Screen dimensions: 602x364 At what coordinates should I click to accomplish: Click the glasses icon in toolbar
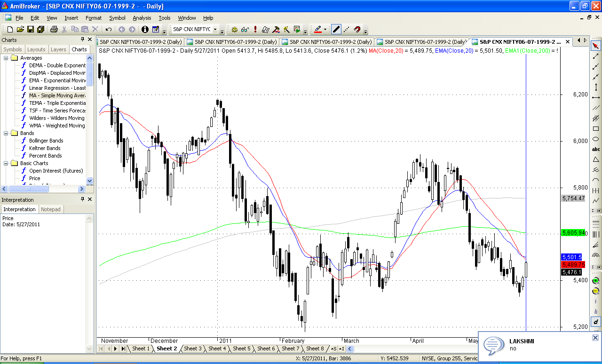tap(245, 29)
